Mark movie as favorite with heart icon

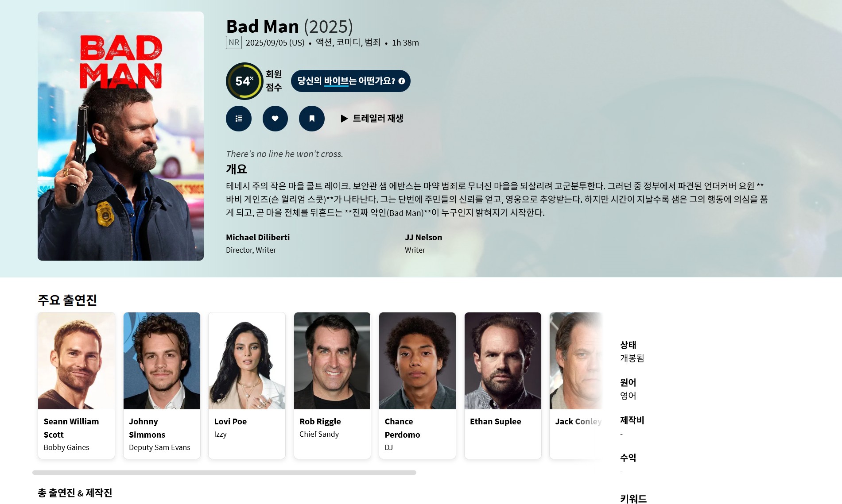(275, 119)
